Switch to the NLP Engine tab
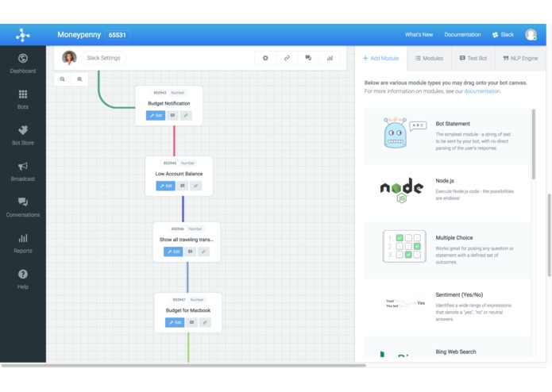The width and height of the screenshot is (552, 392). pos(520,59)
